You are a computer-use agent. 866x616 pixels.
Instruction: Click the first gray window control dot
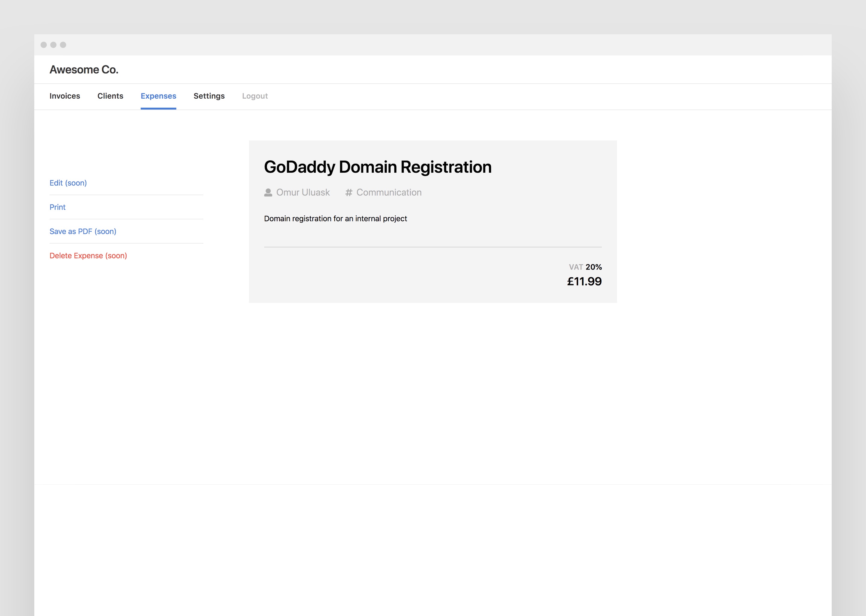coord(44,45)
